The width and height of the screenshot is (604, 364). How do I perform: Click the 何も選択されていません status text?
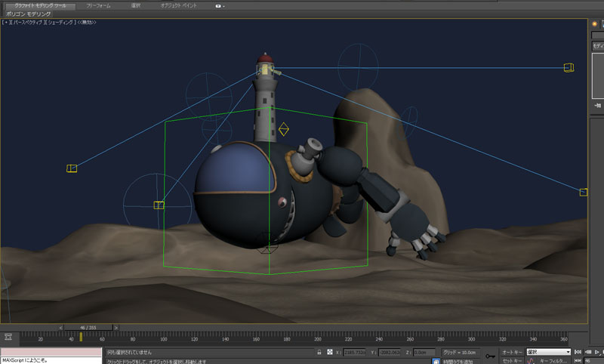[x=129, y=352]
